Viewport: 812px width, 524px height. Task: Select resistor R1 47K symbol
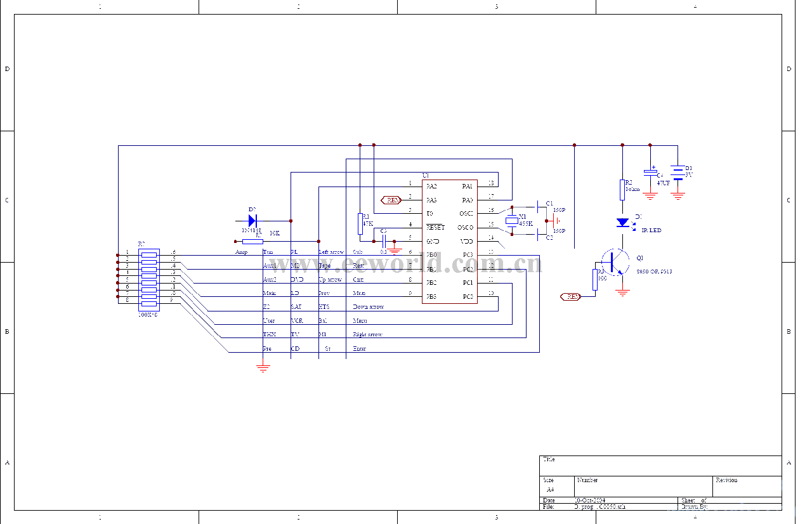click(x=360, y=223)
